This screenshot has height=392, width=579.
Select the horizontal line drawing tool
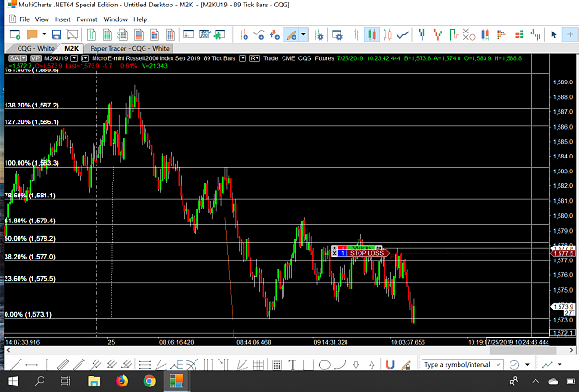[31, 365]
